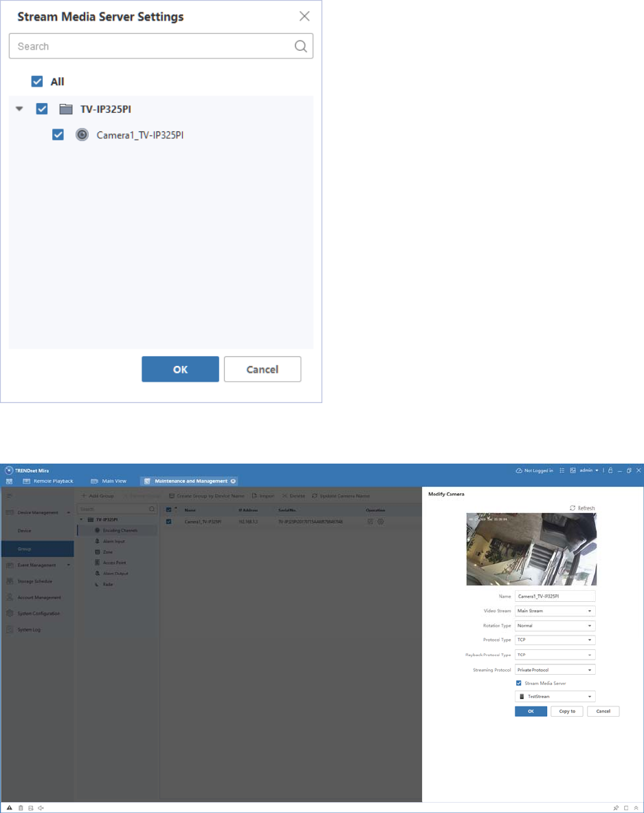Cancel the Stream Media Server Settings dialog
This screenshot has width=644, height=813.
(x=262, y=369)
